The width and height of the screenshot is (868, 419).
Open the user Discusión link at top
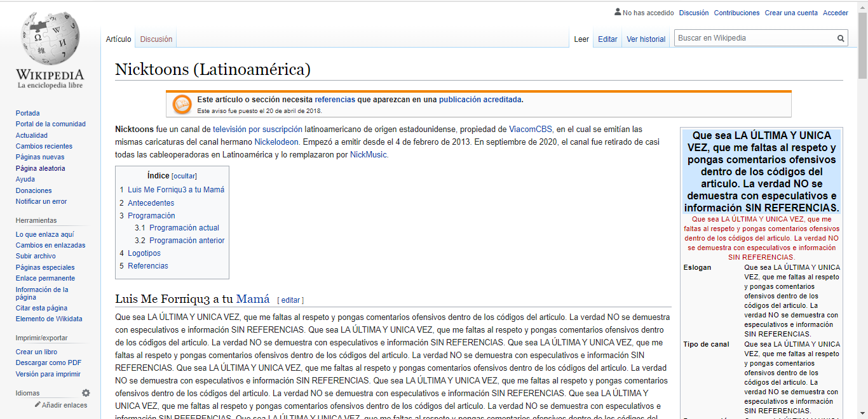694,13
